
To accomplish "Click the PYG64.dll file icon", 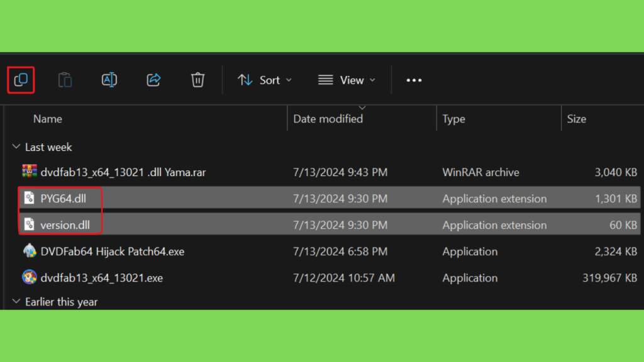I will (29, 198).
